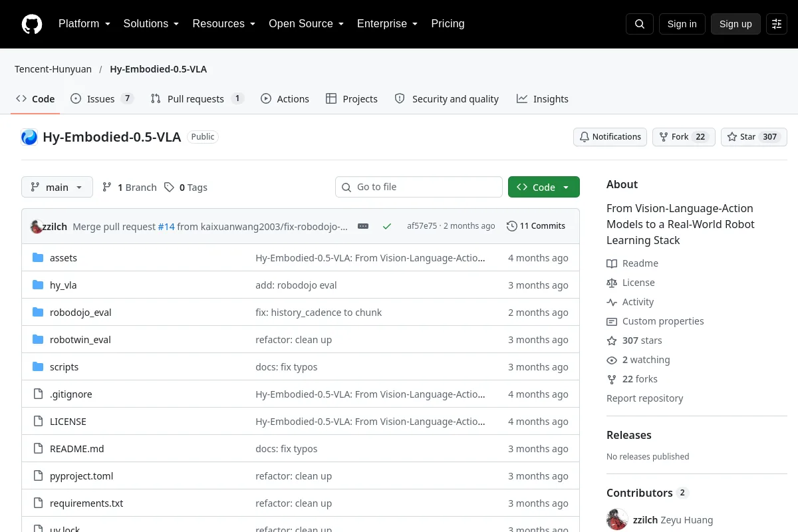Open Tencent-Hunyuan organization link
Screen dimensions: 798x532
(x=53, y=69)
